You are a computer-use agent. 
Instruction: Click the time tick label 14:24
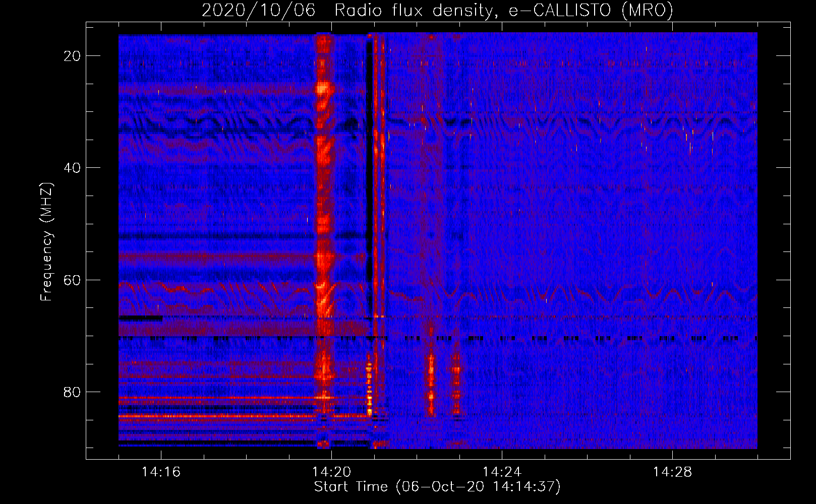pyautogui.click(x=502, y=472)
